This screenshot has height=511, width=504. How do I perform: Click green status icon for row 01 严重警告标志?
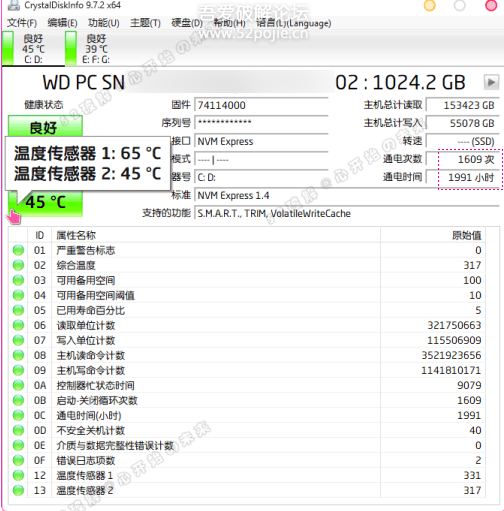click(18, 250)
